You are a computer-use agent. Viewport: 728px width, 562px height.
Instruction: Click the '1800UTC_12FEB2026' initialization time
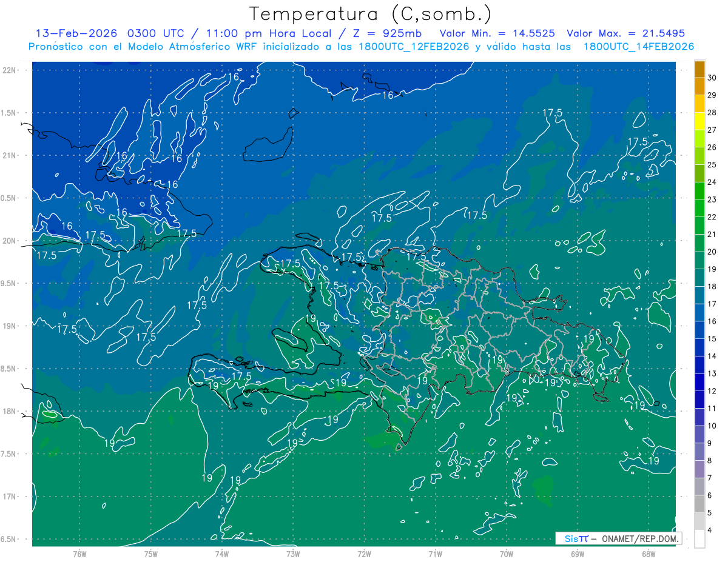point(415,47)
